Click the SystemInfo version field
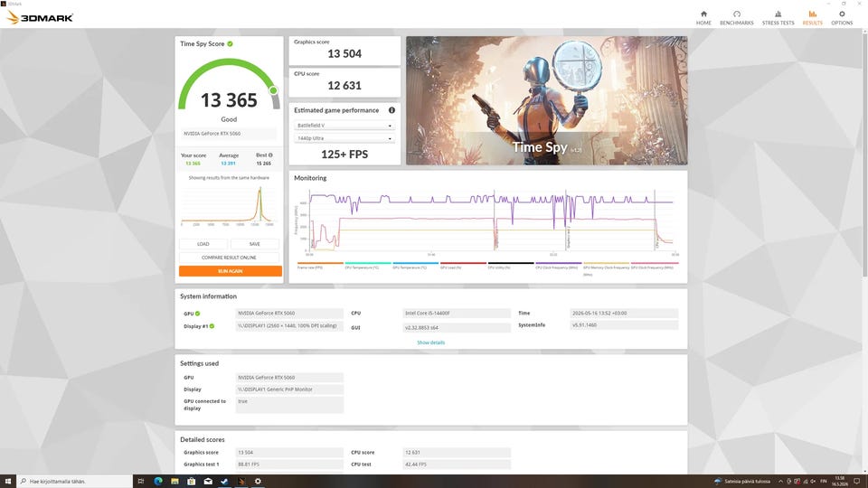This screenshot has width=868, height=488. 624,325
